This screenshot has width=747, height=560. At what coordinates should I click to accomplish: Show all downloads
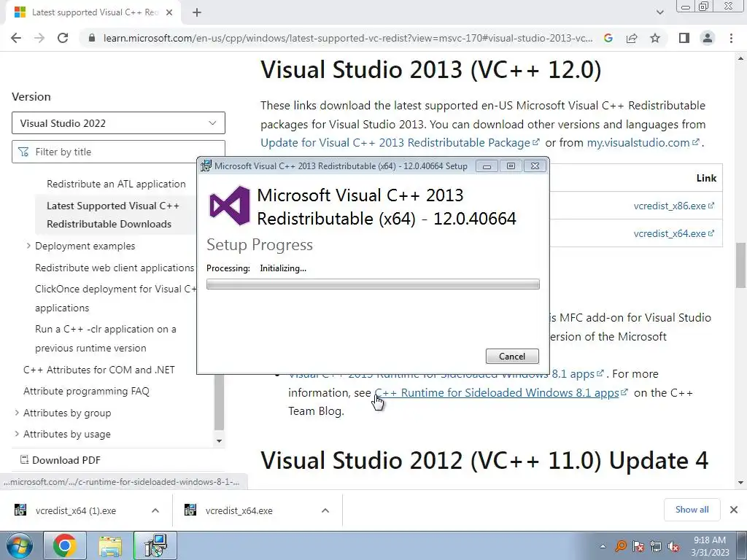(x=692, y=510)
